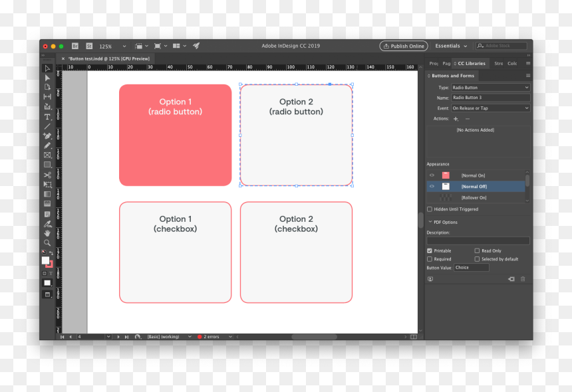Open the Type dropdown (Radio Button)
This screenshot has height=392, width=572.
click(490, 88)
